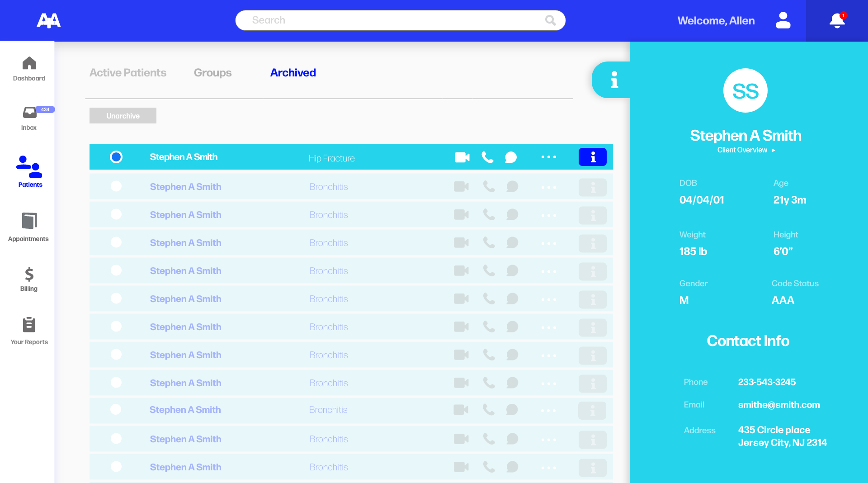Open the user profile icon
This screenshot has height=483, width=868.
click(x=783, y=20)
